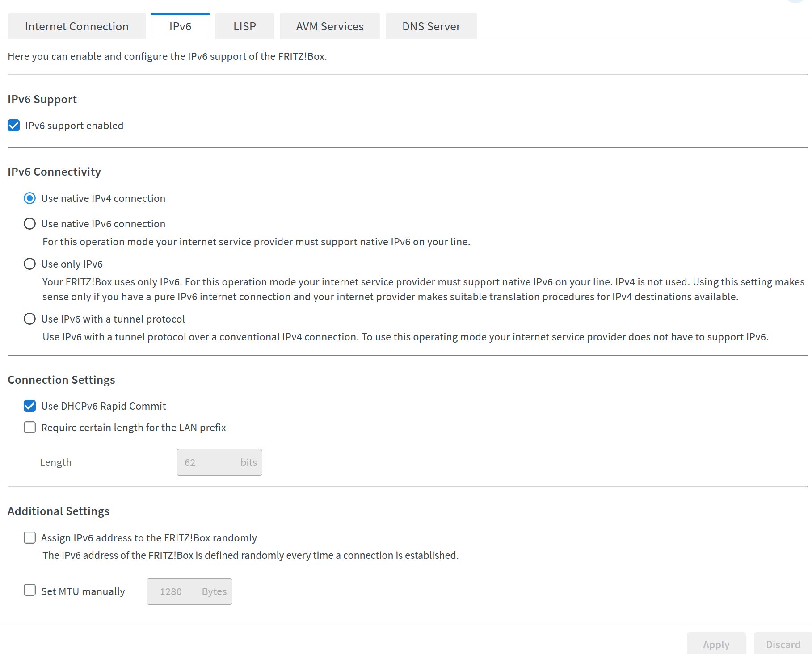
Task: Click the IPv6 Support heading
Action: [x=42, y=99]
